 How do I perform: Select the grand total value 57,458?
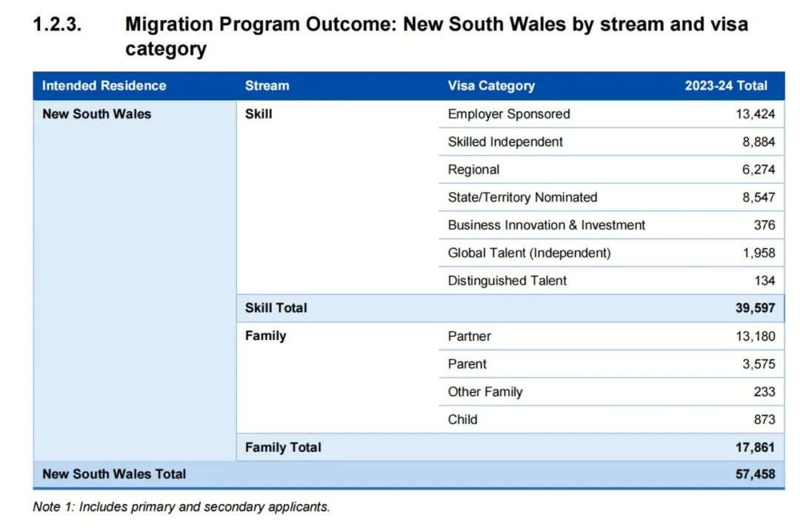click(755, 473)
